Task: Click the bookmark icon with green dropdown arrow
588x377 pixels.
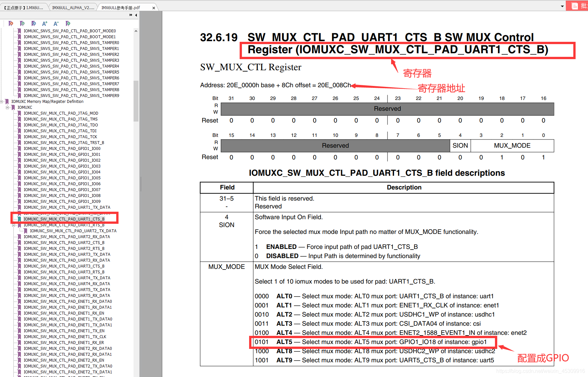Action: (x=68, y=24)
